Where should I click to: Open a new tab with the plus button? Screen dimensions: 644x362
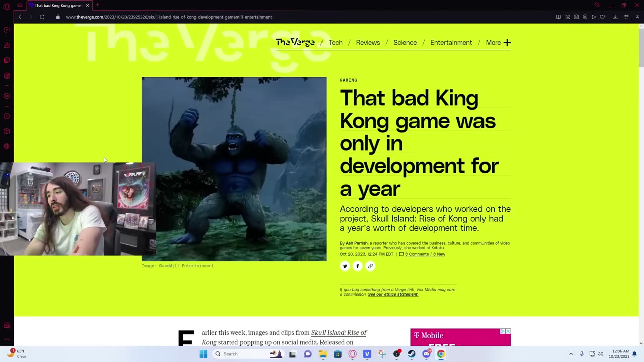(x=98, y=5)
